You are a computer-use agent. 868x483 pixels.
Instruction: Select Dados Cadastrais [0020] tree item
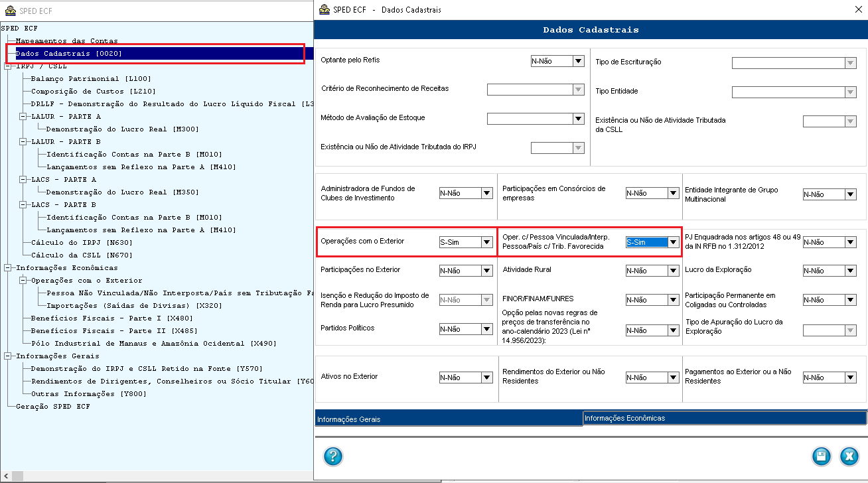point(69,53)
